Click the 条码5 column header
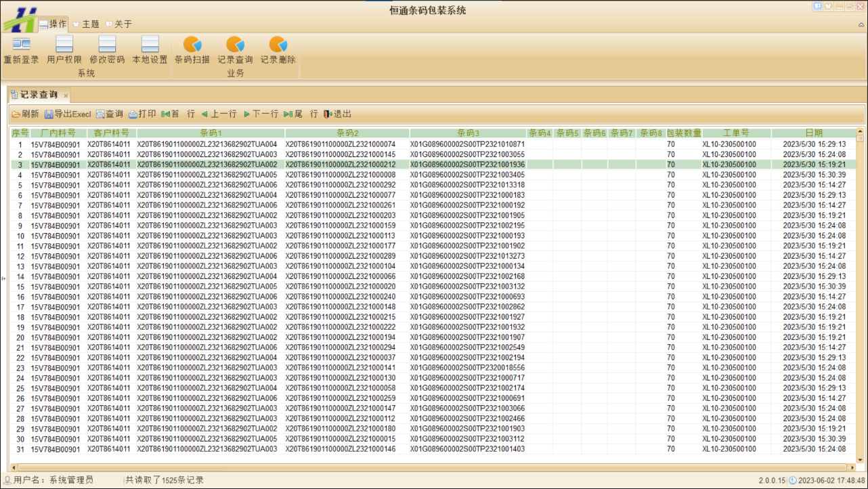868x489 pixels. [567, 133]
